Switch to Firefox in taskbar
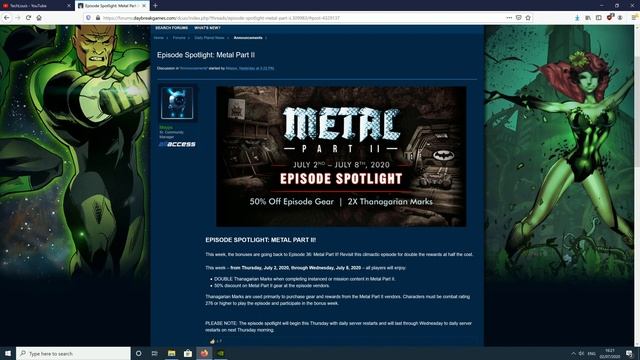The height and width of the screenshot is (360, 640). 204,353
